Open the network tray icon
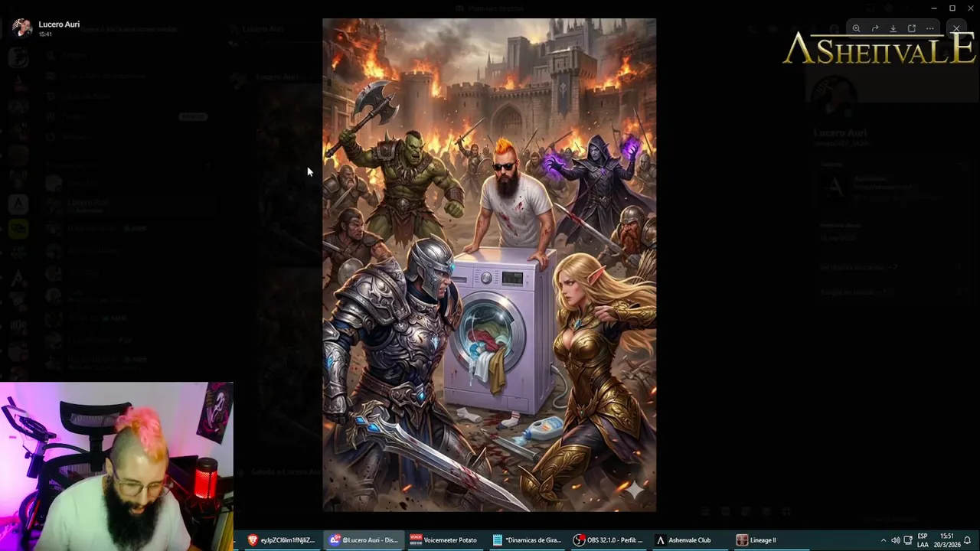The image size is (980, 551). (x=908, y=540)
